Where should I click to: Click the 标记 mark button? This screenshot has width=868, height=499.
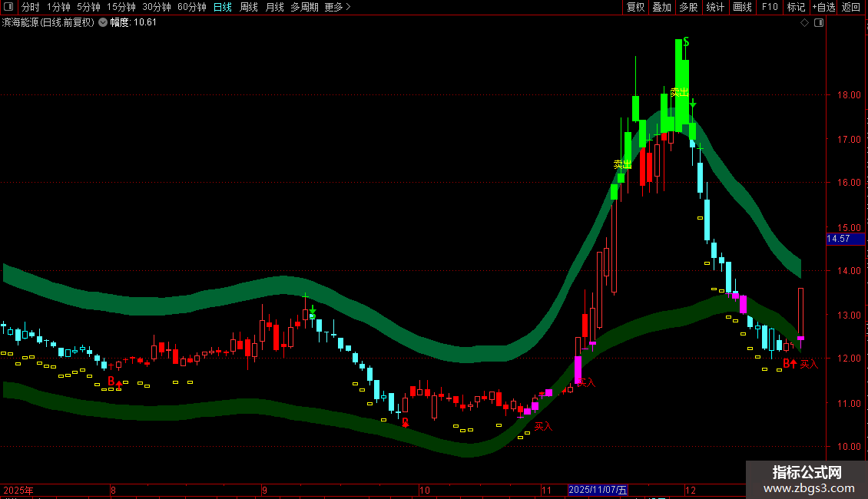tap(796, 7)
